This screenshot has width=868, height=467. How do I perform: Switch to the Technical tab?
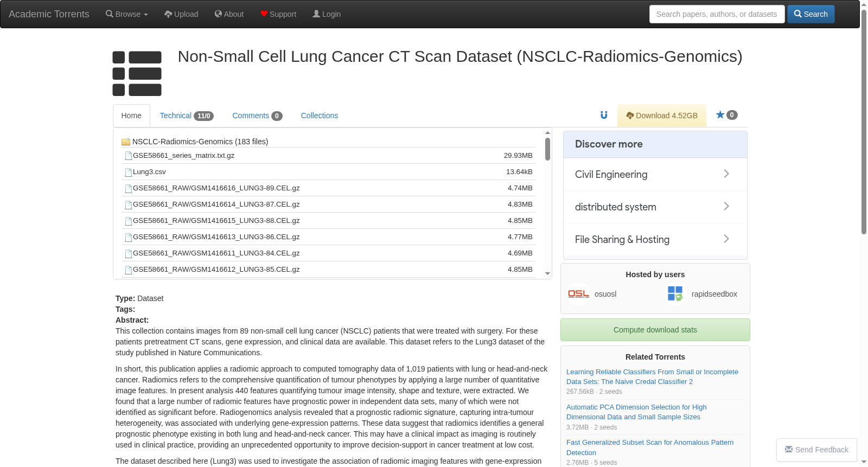187,116
